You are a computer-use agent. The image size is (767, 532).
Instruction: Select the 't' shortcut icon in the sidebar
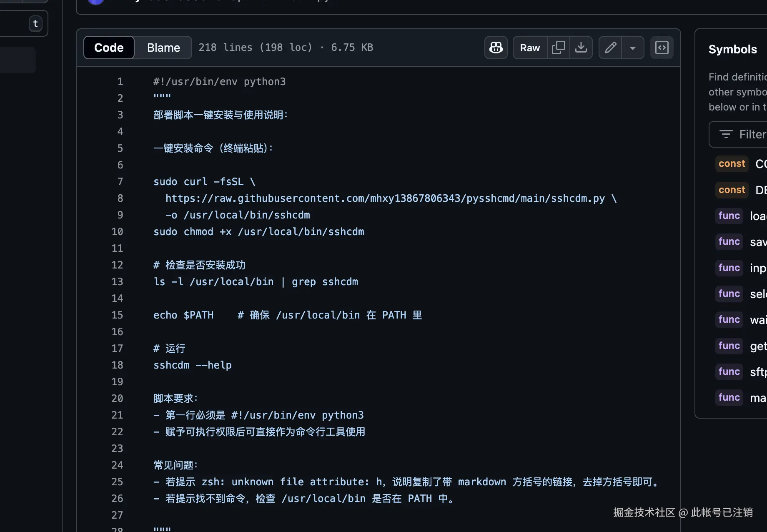[x=35, y=23]
